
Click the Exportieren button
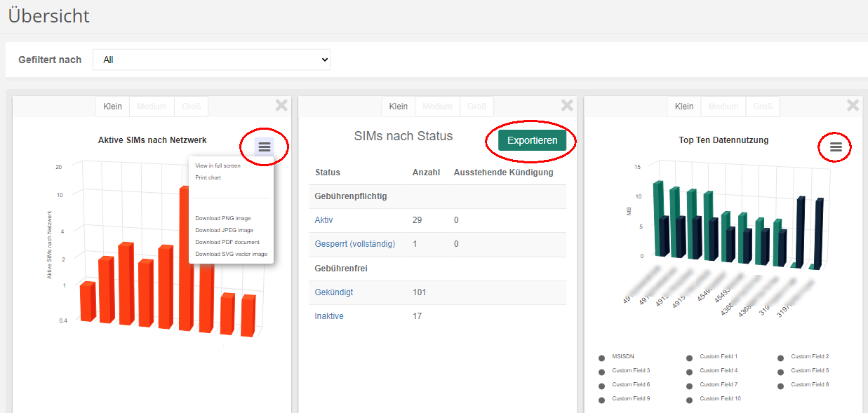tap(530, 140)
